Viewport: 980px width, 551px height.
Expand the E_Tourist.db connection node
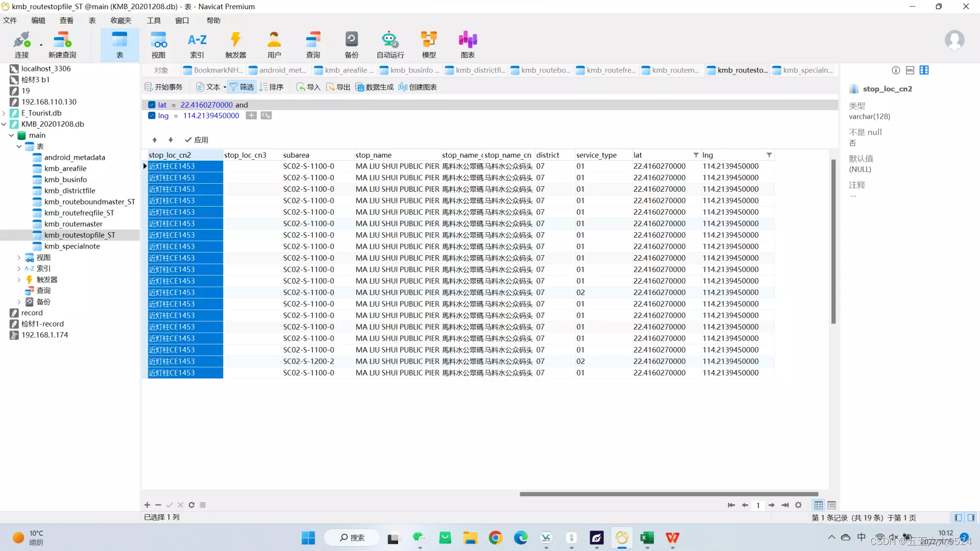4,113
